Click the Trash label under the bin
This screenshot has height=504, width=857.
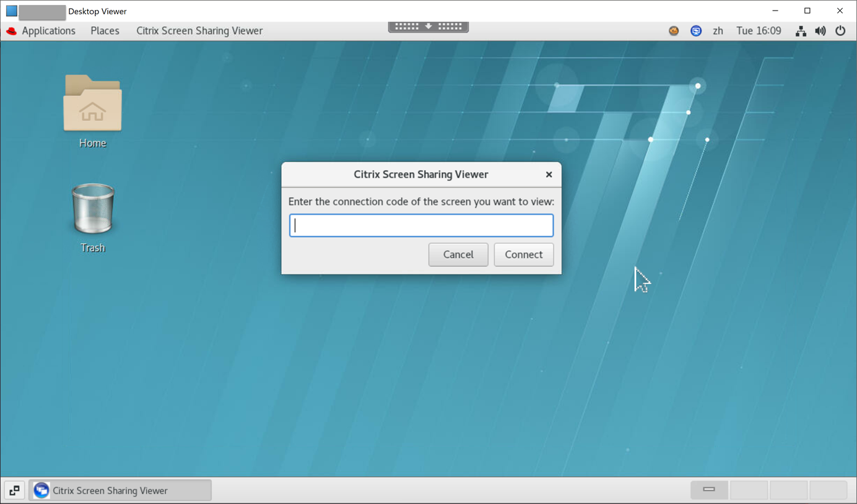click(x=93, y=248)
